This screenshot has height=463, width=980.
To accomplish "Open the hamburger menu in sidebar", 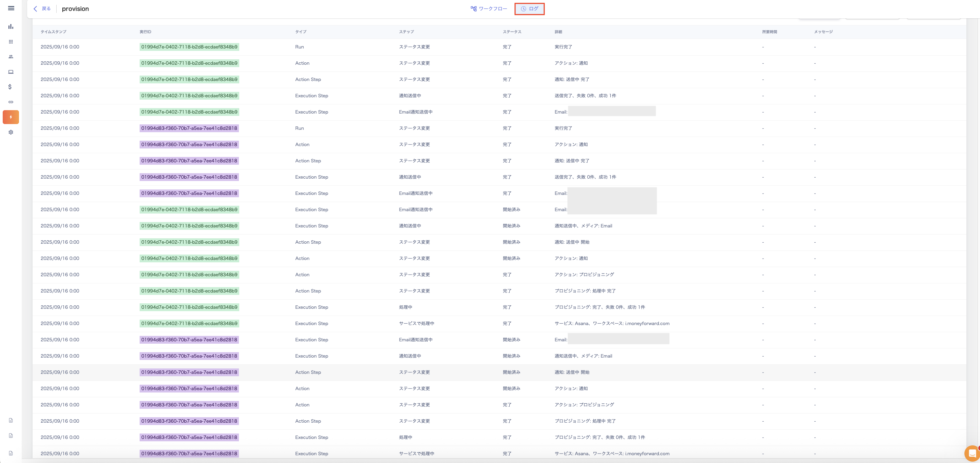I will [11, 8].
